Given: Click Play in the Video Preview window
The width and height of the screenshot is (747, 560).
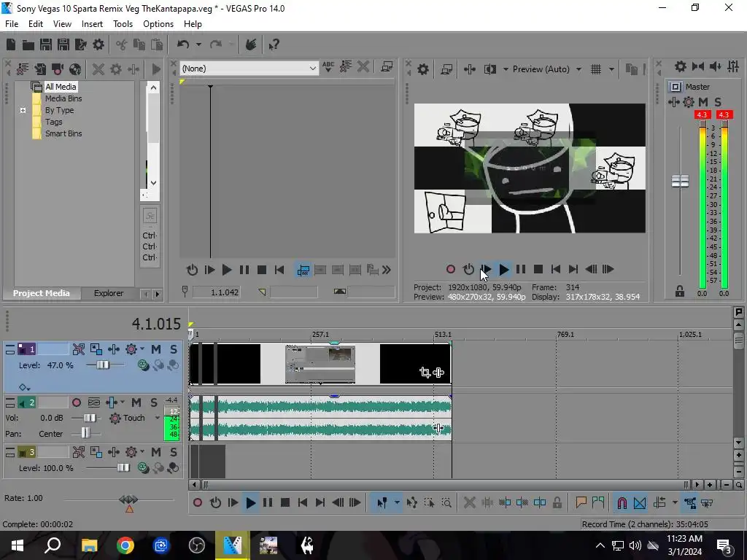Looking at the screenshot, I should pos(503,270).
